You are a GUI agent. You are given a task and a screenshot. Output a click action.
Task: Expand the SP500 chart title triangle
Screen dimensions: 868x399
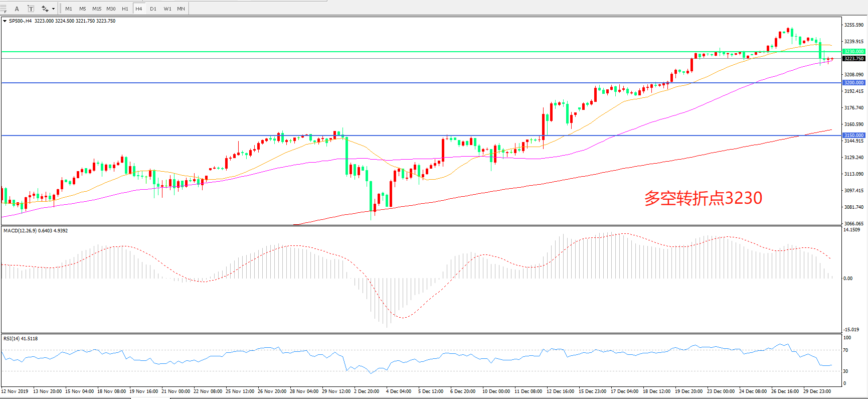click(x=5, y=21)
